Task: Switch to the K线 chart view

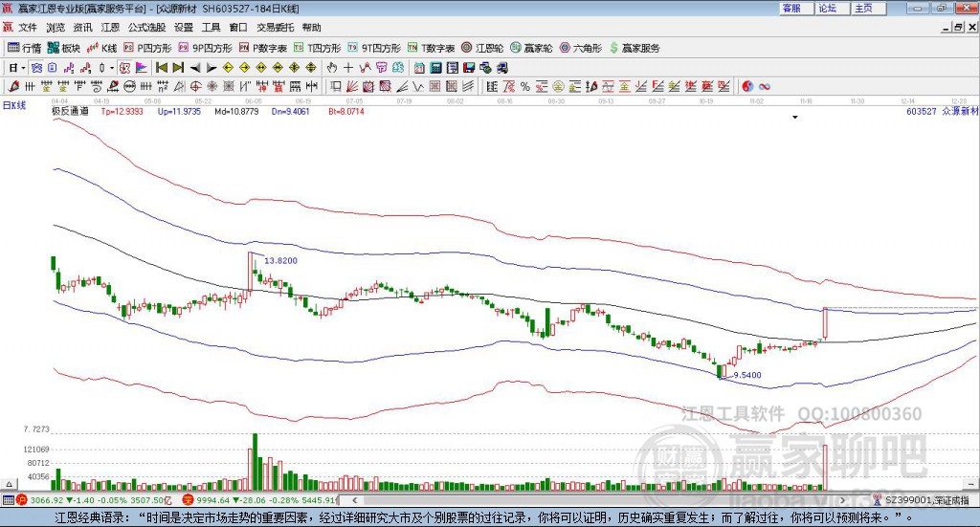Action: [101, 48]
